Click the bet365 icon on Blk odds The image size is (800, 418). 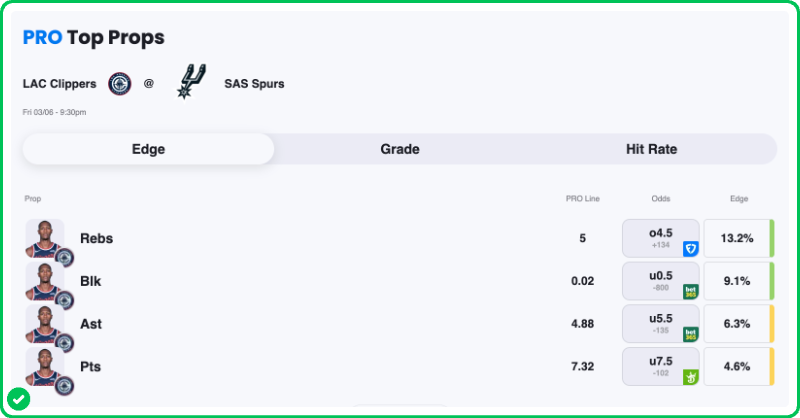click(x=690, y=291)
